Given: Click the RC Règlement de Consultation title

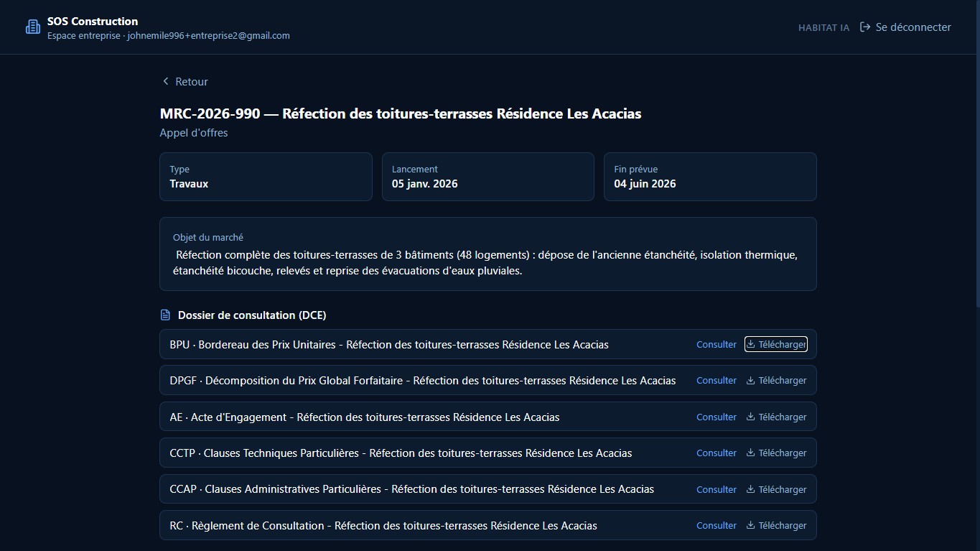Looking at the screenshot, I should (383, 525).
